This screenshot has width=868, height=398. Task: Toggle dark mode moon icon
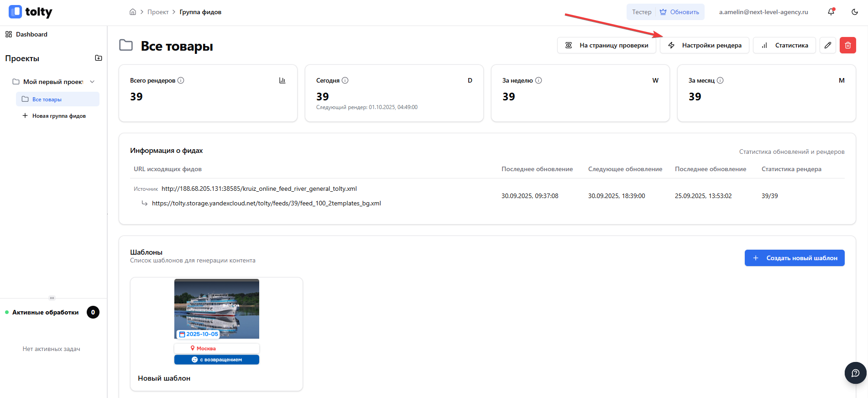(x=855, y=12)
